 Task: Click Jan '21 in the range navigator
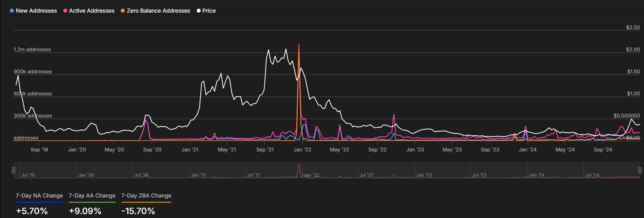198,175
